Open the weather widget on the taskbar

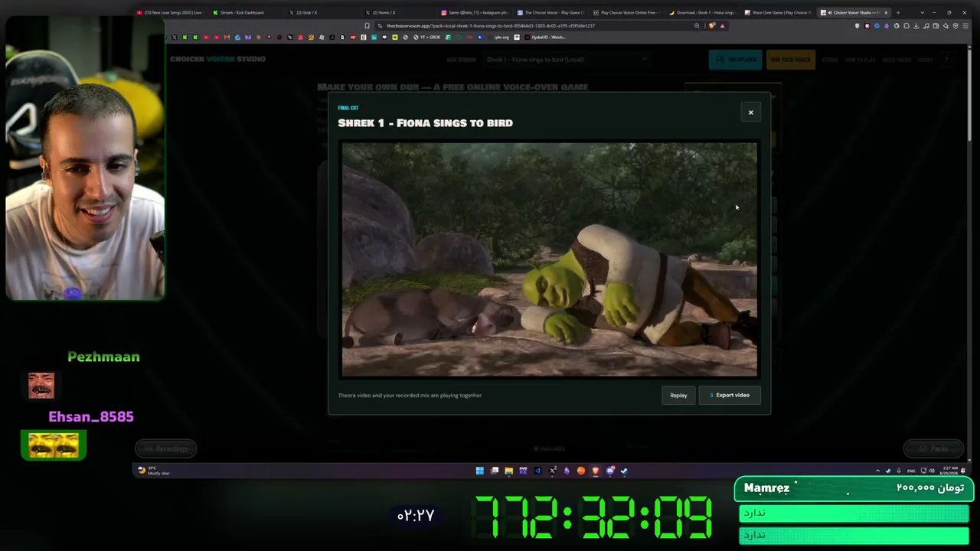tap(154, 471)
